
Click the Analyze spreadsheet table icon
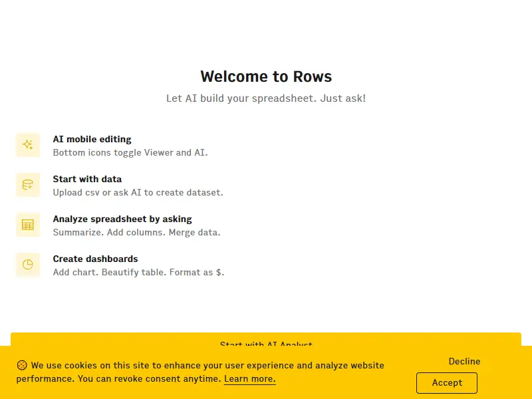pyautogui.click(x=28, y=225)
